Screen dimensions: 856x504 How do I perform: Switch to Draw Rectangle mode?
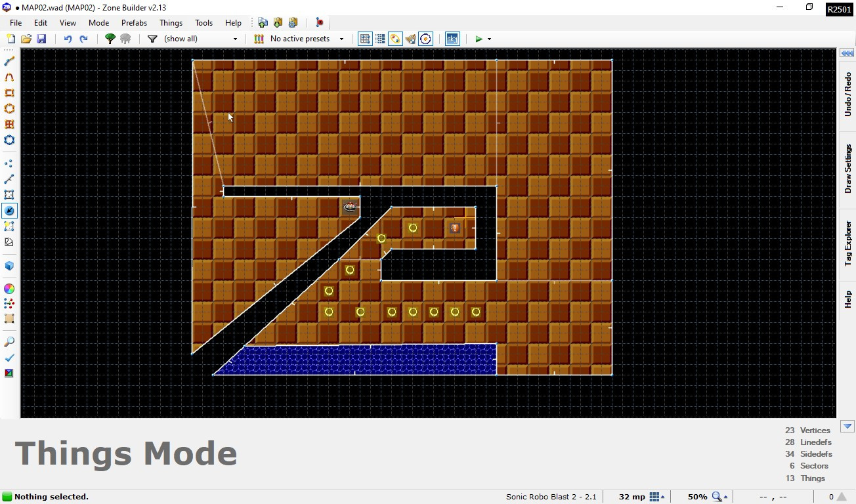(x=9, y=93)
